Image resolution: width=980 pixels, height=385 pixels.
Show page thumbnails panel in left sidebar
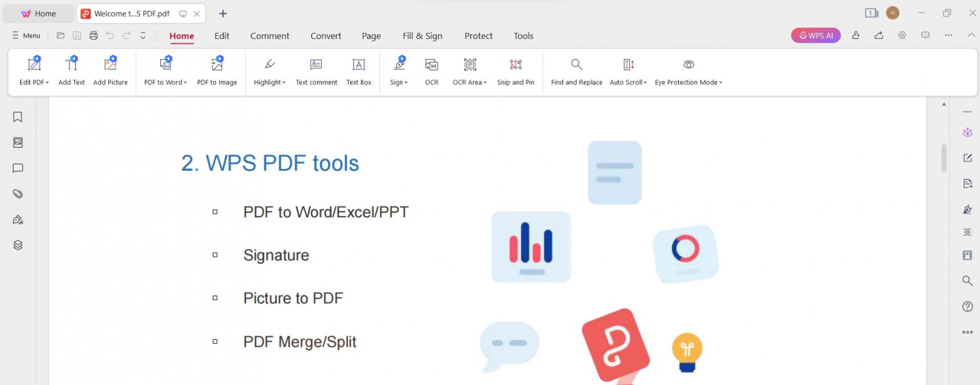18,142
